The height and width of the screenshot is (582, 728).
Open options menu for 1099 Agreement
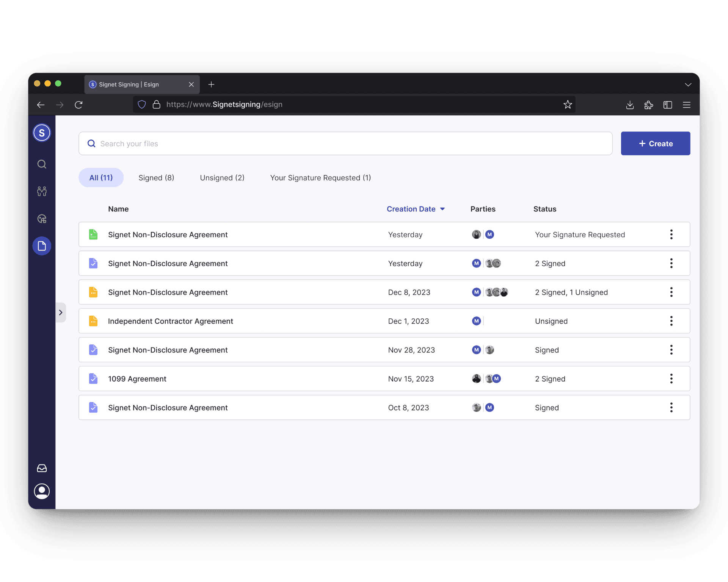coord(671,379)
